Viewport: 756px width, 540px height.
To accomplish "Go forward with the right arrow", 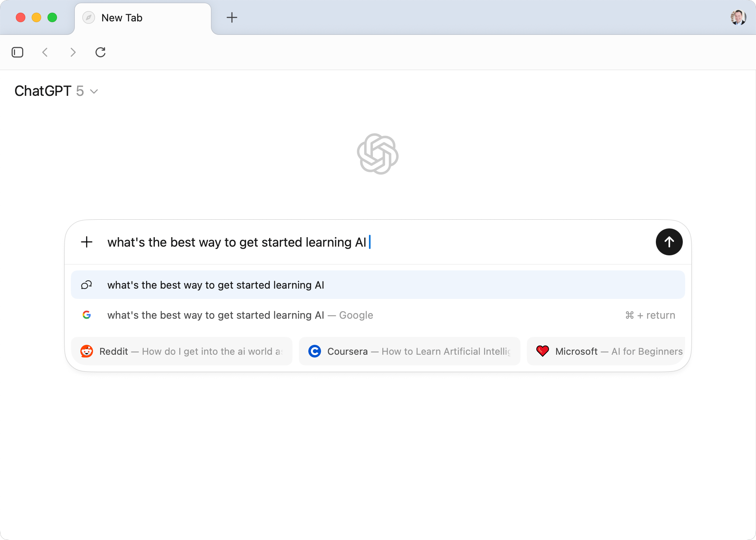I will point(73,52).
